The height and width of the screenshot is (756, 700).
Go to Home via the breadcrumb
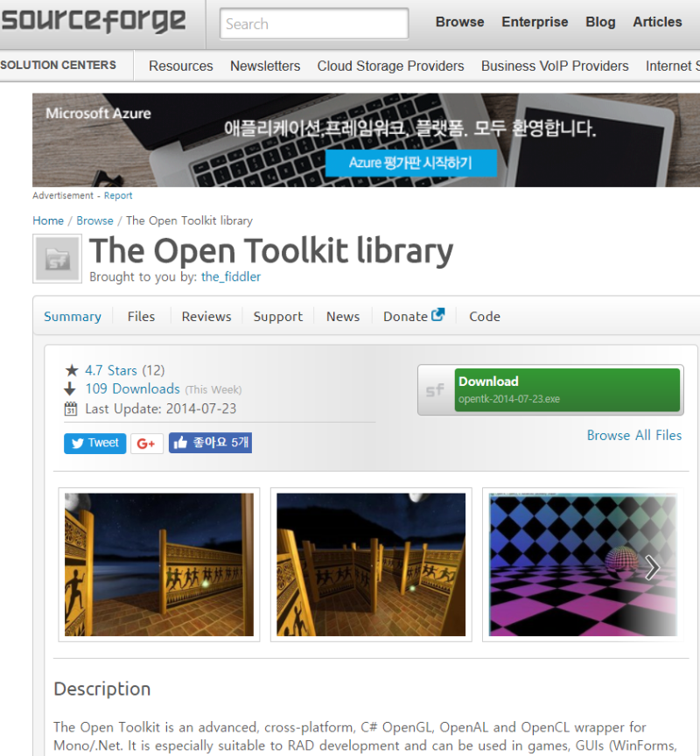(x=48, y=220)
